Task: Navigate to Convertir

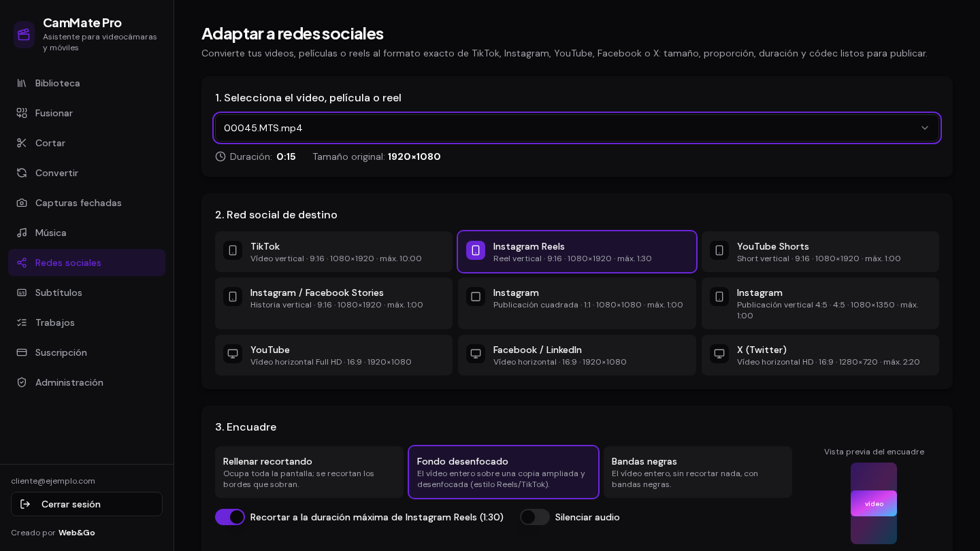Action: click(x=86, y=173)
